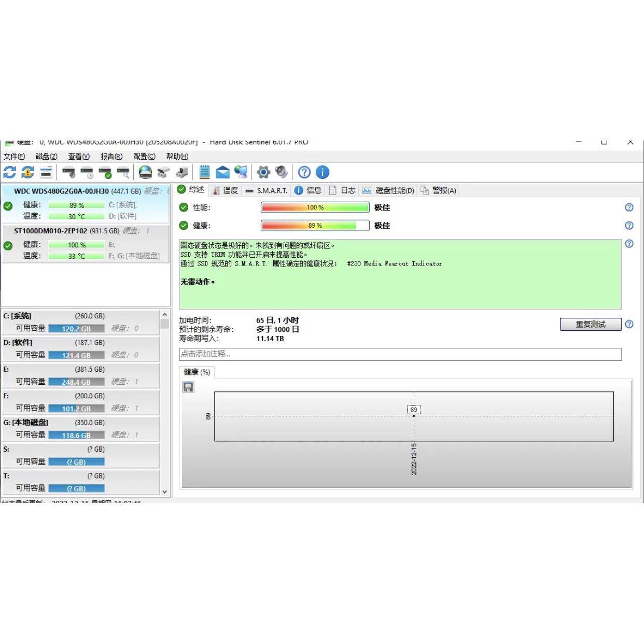The height and width of the screenshot is (644, 644).
Task: Open the 文件(F) menu
Action: click(x=15, y=156)
